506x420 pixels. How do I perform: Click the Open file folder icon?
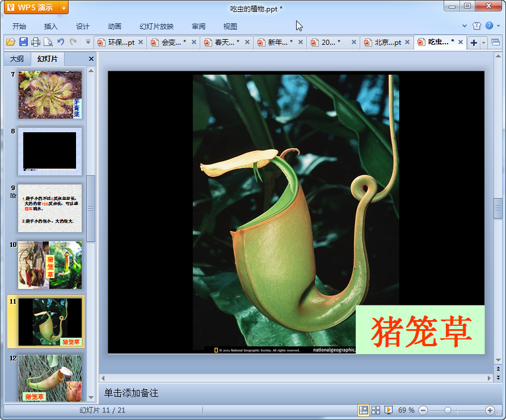coord(10,42)
